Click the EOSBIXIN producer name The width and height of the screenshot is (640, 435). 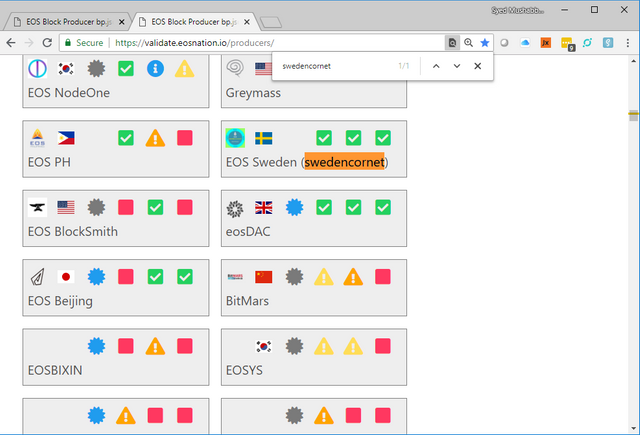tap(55, 371)
